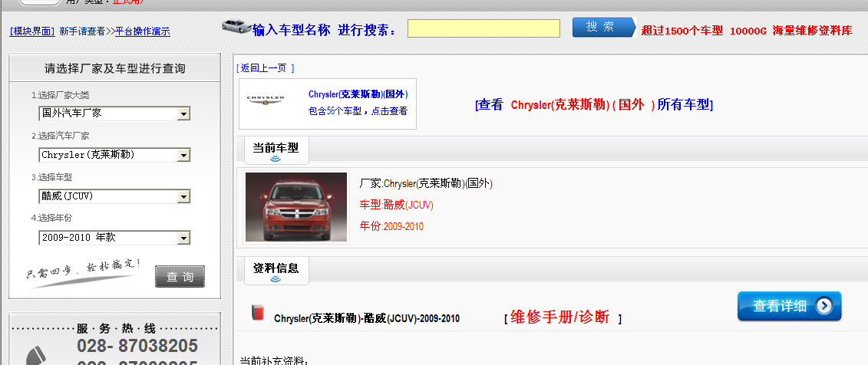Viewport: 868px width, 365px height.
Task: Click the 厂家:Chrysler(克莱斯勒)(国外) text
Action: pos(426,183)
